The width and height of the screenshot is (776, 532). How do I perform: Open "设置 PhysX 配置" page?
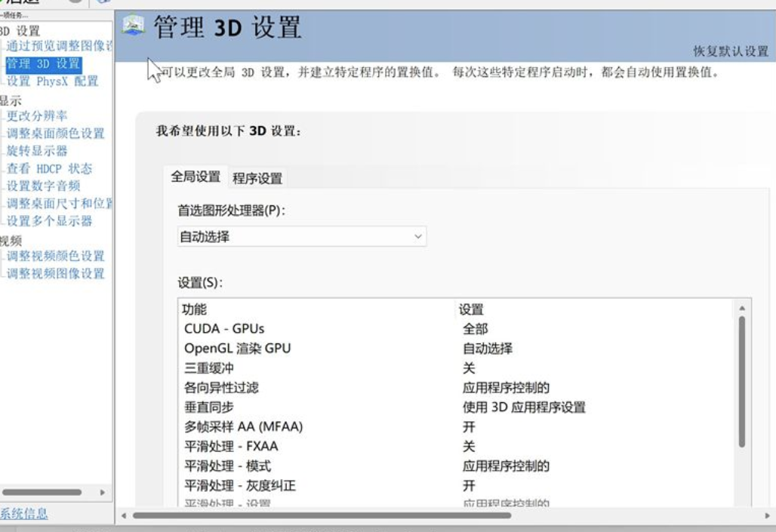point(47,80)
